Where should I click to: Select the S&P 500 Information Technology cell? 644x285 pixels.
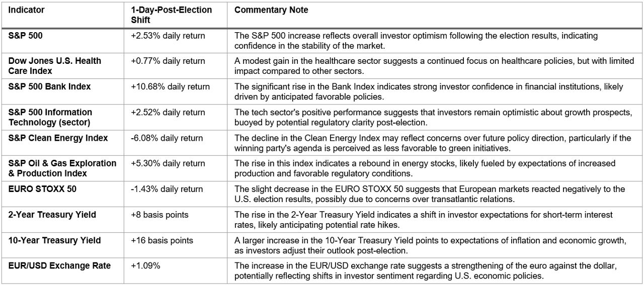[x=50, y=117]
